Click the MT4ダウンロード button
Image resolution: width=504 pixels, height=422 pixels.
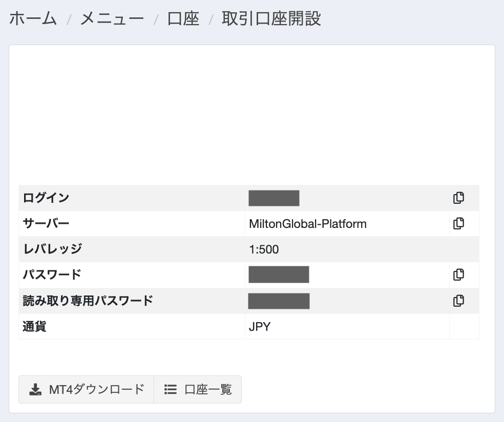pyautogui.click(x=86, y=389)
